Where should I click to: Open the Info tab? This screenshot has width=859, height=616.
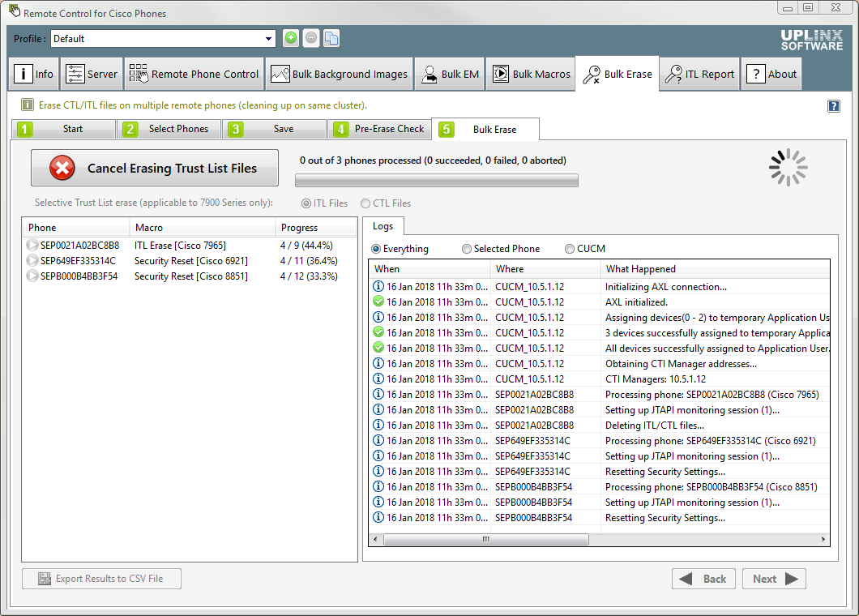pos(33,74)
